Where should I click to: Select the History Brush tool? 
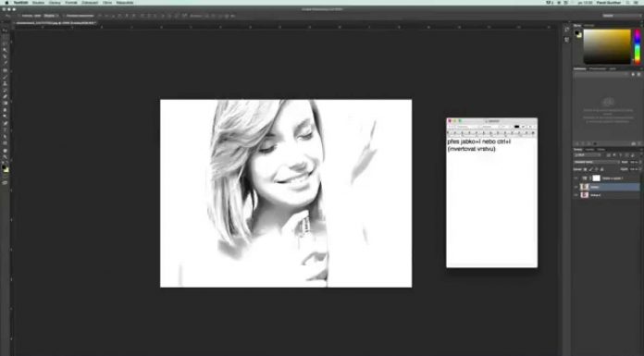5,90
